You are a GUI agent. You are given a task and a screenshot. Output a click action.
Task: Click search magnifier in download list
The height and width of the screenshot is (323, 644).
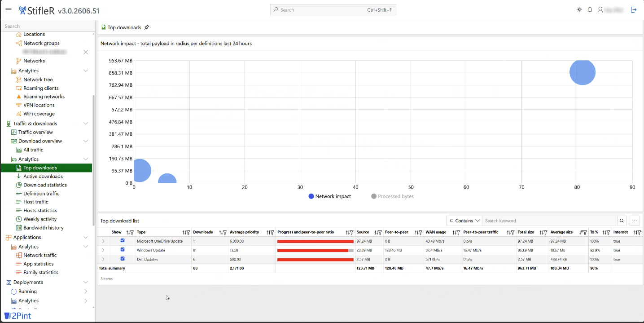(622, 221)
